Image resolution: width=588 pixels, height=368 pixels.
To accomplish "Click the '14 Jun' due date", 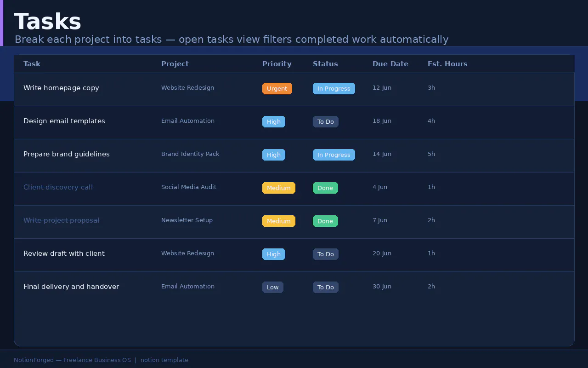I will click(x=382, y=154).
